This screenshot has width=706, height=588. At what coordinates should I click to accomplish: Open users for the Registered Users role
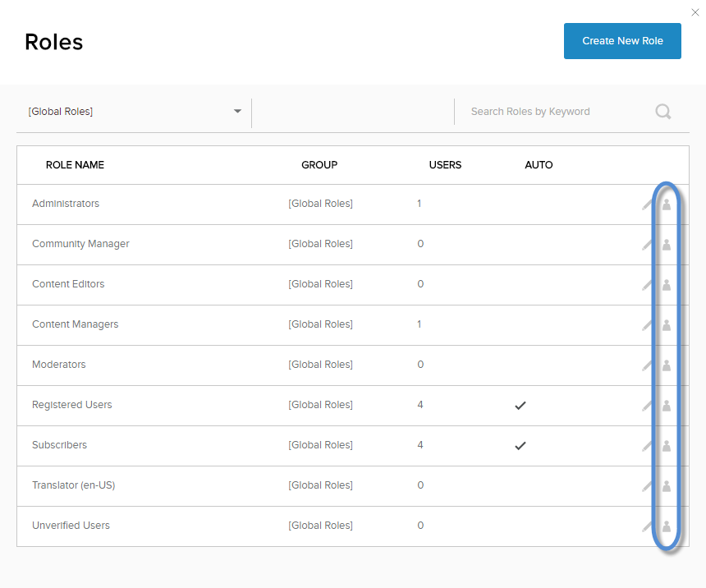coord(667,406)
